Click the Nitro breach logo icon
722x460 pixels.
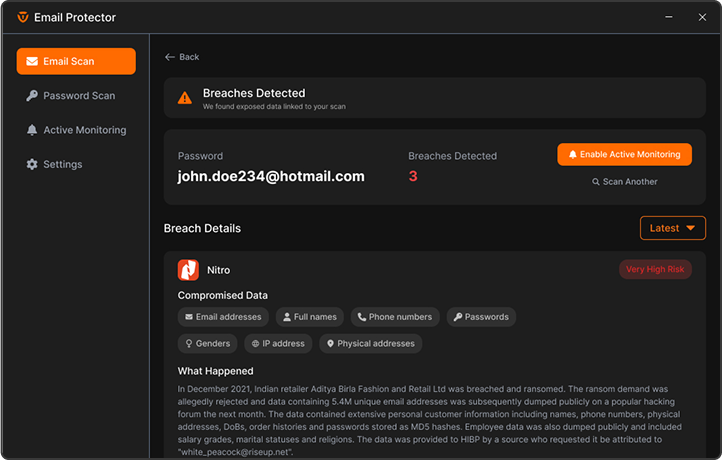188,270
